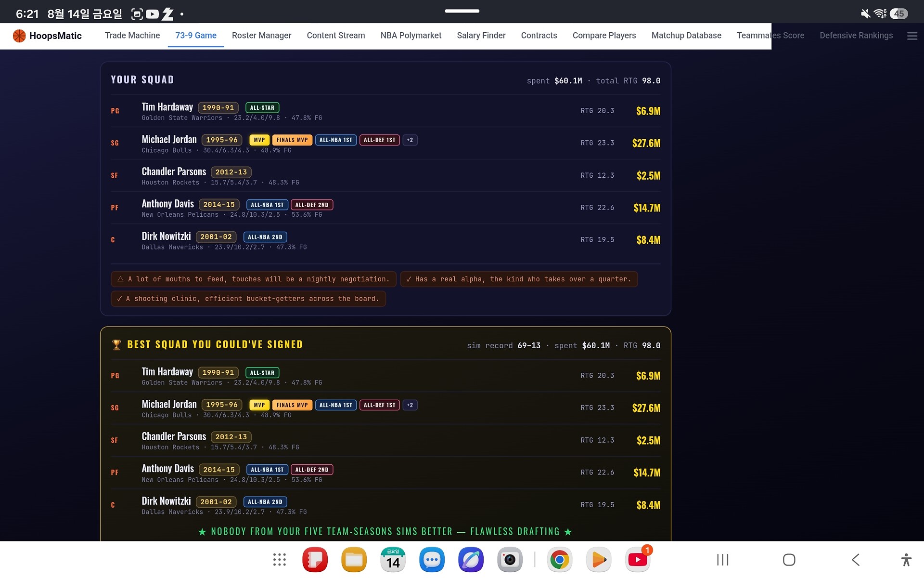Click the Best Squad You Could've Signed heading
This screenshot has height=578, width=924.
pos(215,345)
